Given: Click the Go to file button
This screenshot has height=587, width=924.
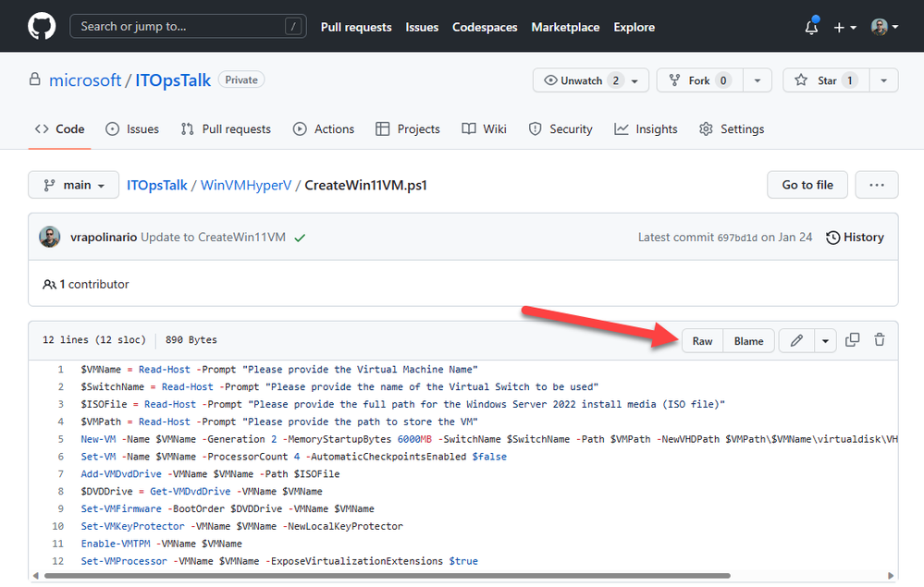Looking at the screenshot, I should (x=807, y=185).
